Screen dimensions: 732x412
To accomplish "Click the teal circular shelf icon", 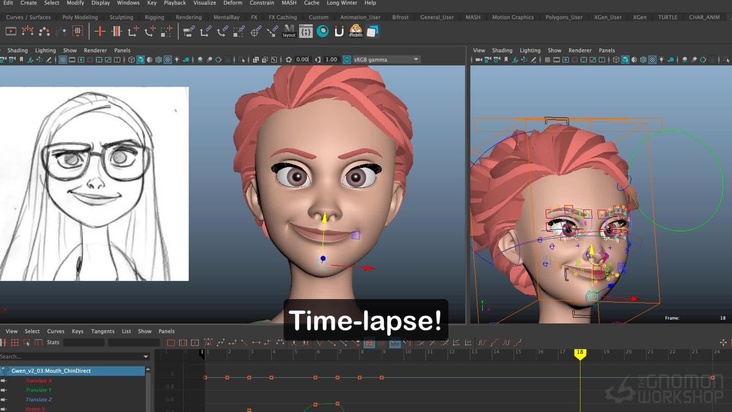I will tap(323, 31).
